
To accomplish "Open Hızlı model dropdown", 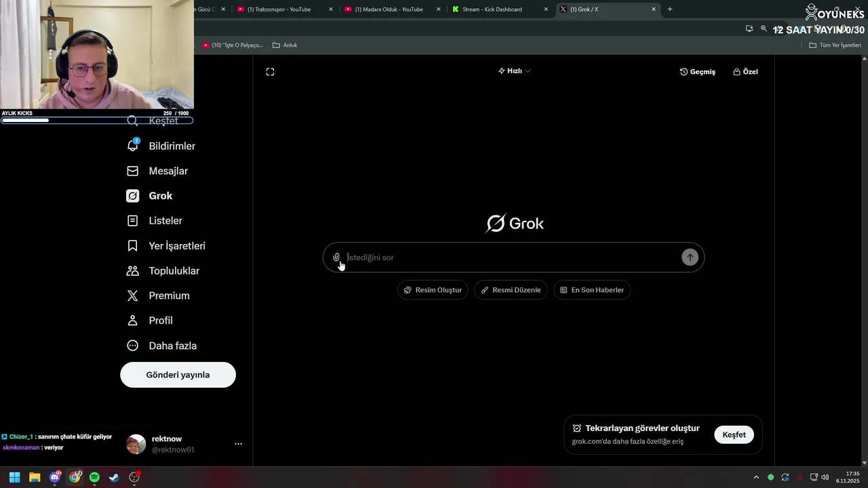I will 515,71.
